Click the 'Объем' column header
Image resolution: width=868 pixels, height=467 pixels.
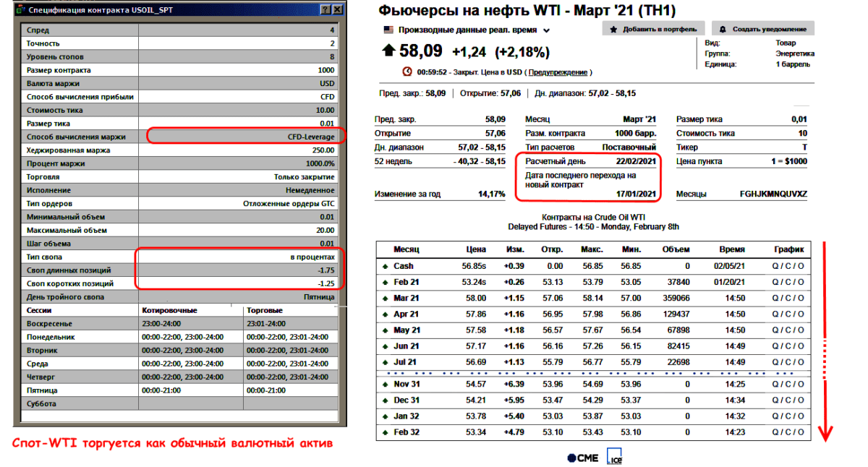pyautogui.click(x=676, y=249)
